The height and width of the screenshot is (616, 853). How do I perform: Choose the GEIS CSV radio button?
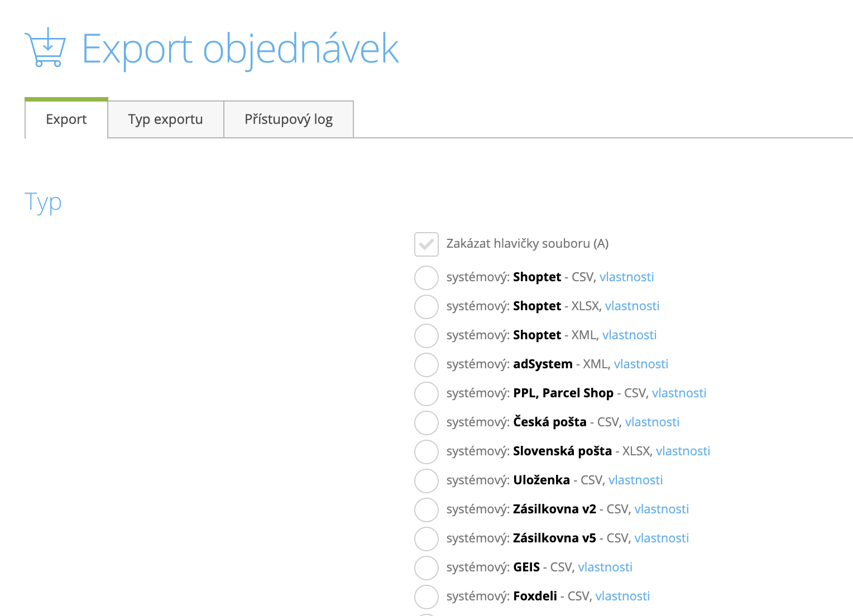pos(426,568)
